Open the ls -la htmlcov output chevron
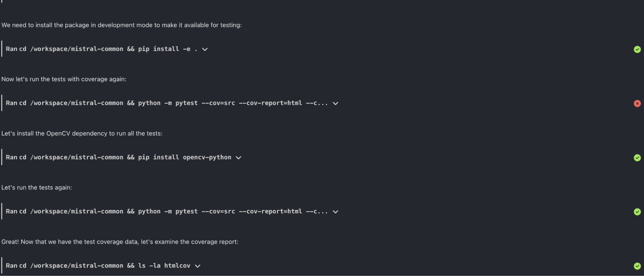 pos(197,266)
